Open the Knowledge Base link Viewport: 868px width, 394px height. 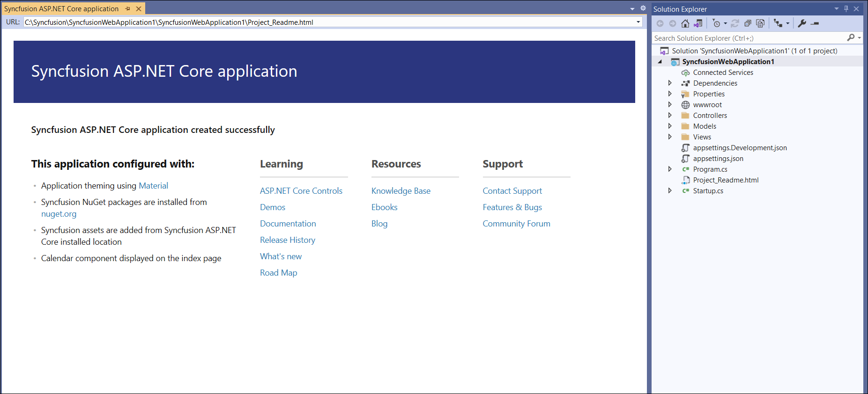click(401, 191)
